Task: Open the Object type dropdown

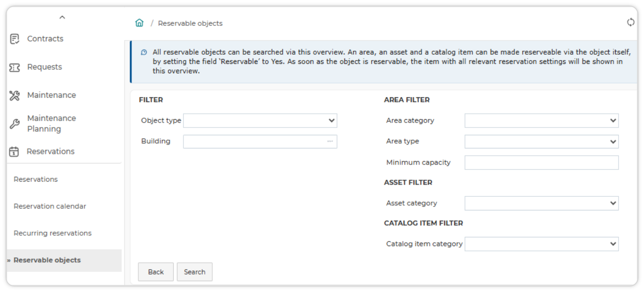Action: point(260,121)
